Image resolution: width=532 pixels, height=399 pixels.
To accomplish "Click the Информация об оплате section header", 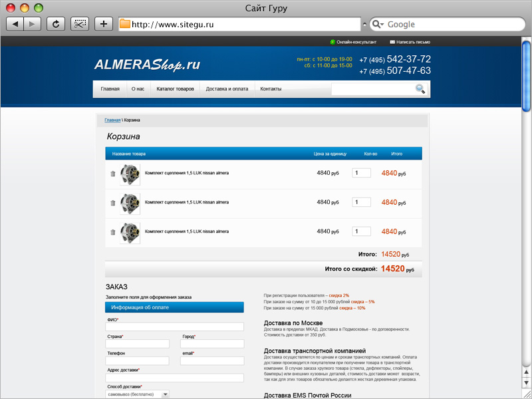I will pos(174,307).
